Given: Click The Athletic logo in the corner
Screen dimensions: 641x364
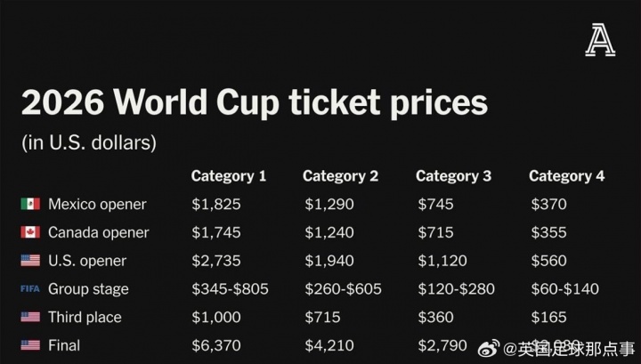Looking at the screenshot, I should (x=600, y=41).
